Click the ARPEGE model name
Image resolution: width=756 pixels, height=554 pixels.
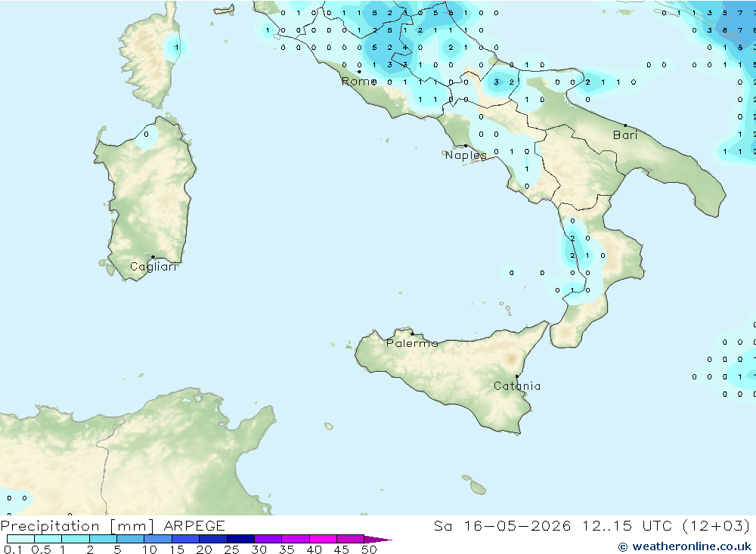click(194, 525)
